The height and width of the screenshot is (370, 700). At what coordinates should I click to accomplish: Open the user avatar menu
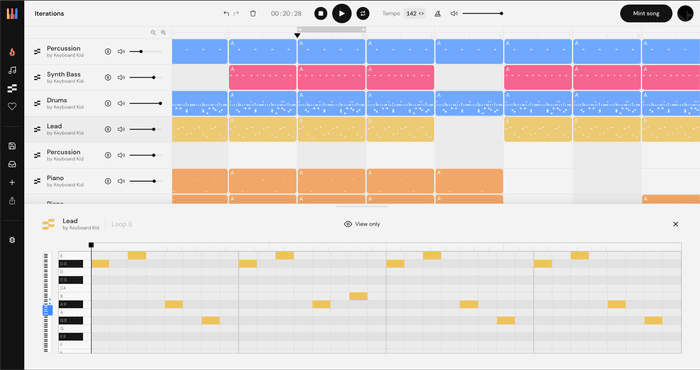tap(685, 13)
